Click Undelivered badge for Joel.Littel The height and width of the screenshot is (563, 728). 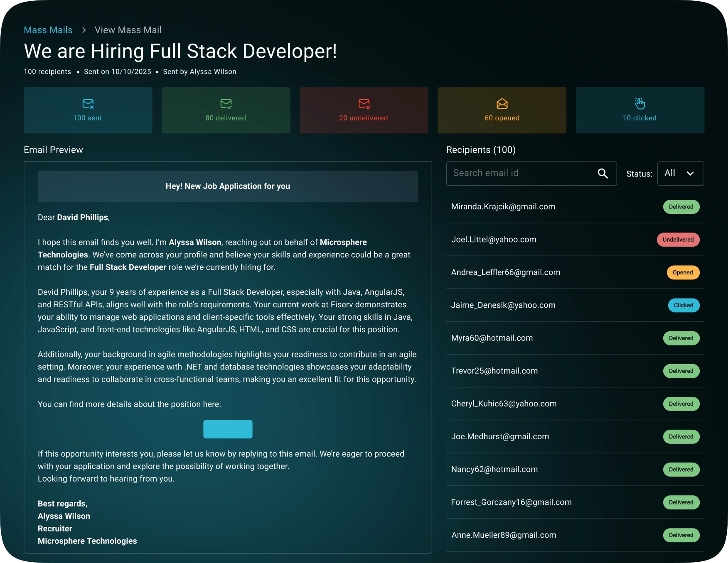[678, 240]
